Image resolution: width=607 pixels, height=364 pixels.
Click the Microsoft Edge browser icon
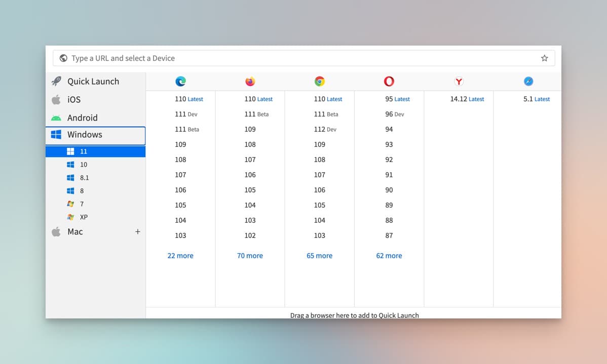coord(180,81)
